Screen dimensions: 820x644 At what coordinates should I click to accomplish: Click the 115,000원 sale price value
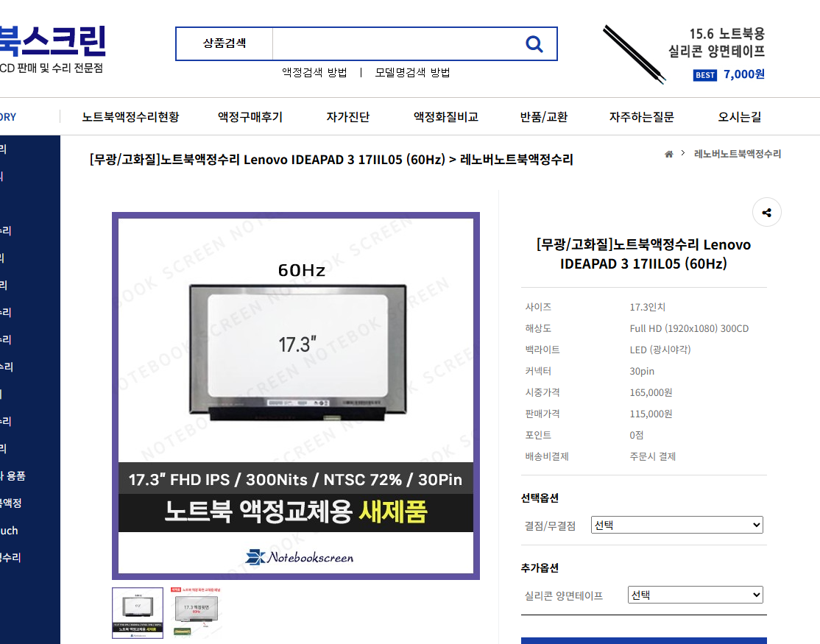tap(651, 414)
